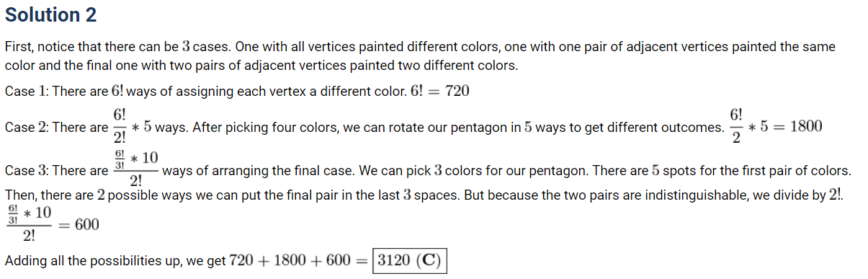Click the result 1800 in Case 2

tap(806, 127)
